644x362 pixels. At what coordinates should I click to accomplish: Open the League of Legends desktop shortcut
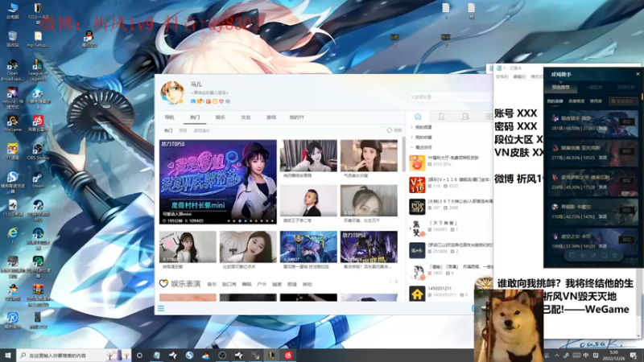pyautogui.click(x=38, y=69)
